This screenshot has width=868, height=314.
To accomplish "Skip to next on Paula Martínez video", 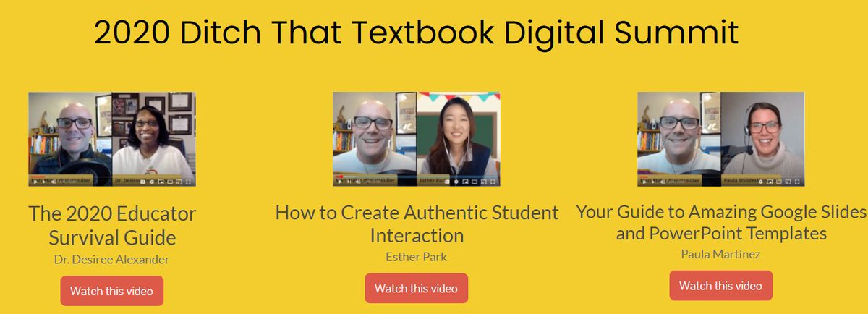I will tap(654, 182).
